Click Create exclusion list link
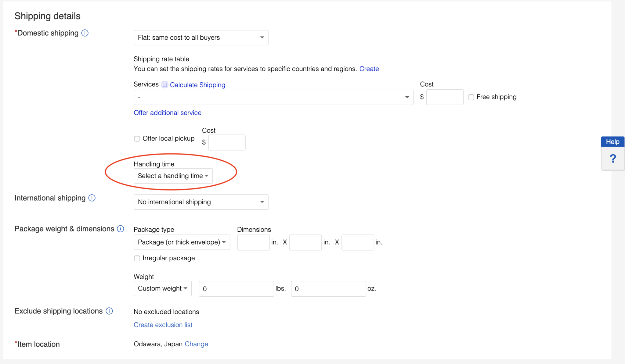 point(163,325)
